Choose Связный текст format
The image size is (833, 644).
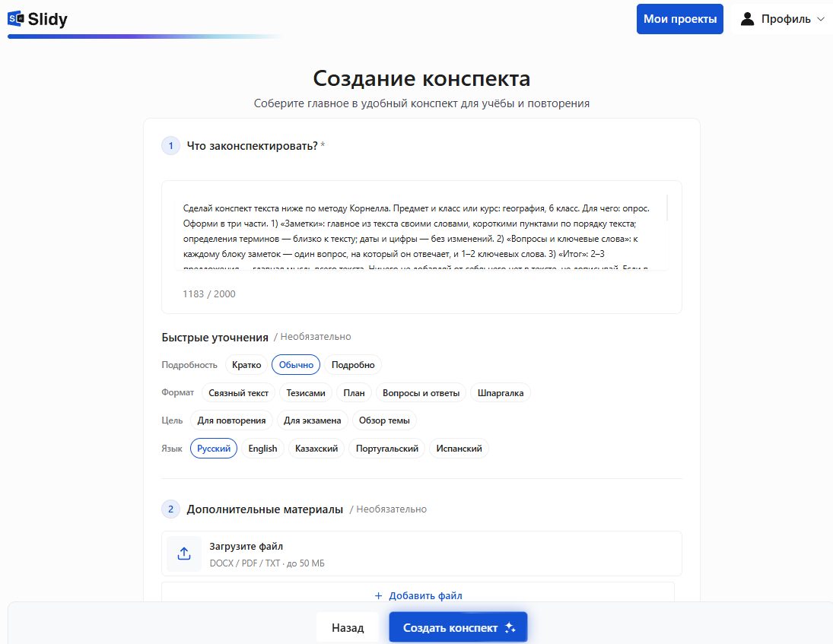coord(238,393)
